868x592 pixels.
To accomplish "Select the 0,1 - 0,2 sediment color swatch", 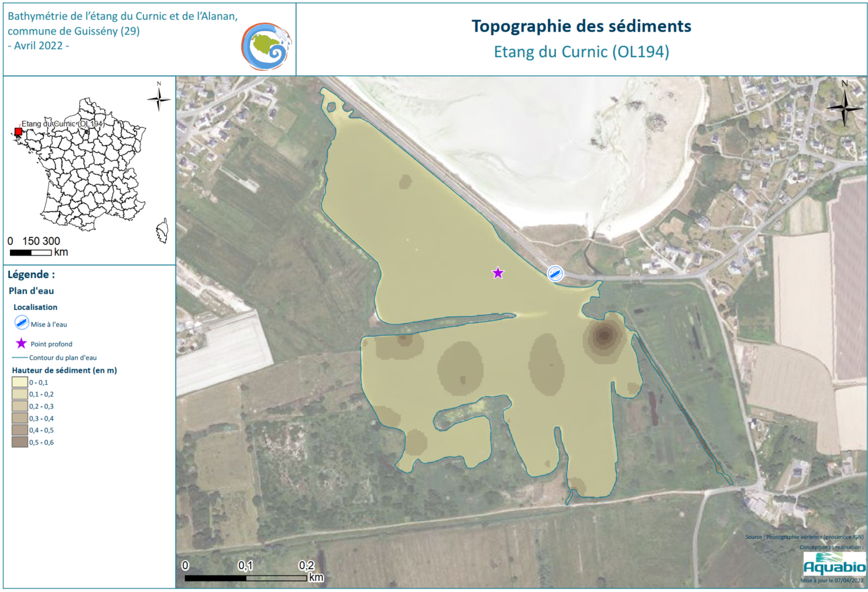I will (20, 394).
